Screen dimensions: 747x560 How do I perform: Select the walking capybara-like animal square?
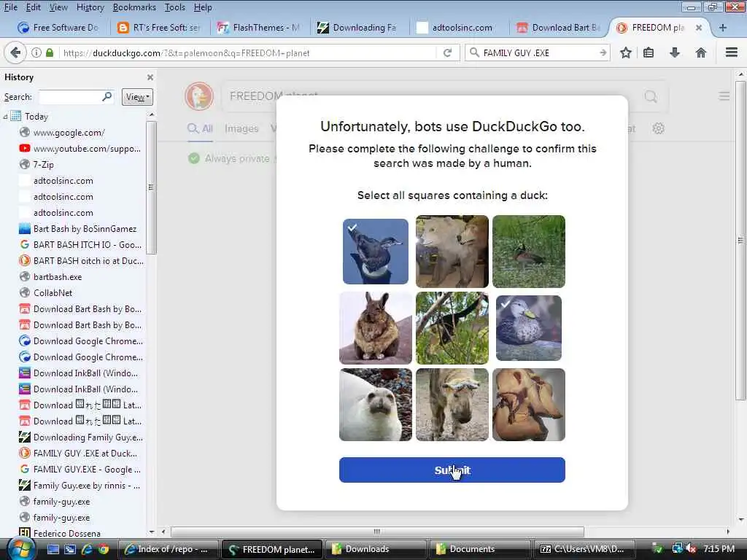click(x=452, y=405)
